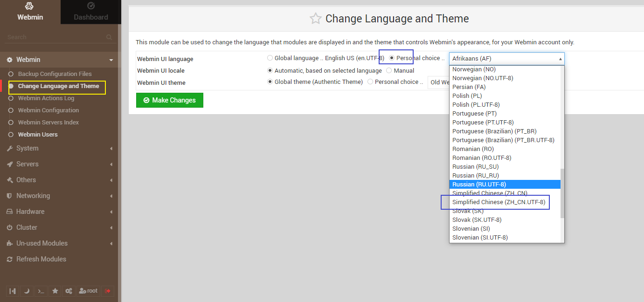Click the Make Changes button
Screen dimensions: 644x302
pyautogui.click(x=170, y=100)
